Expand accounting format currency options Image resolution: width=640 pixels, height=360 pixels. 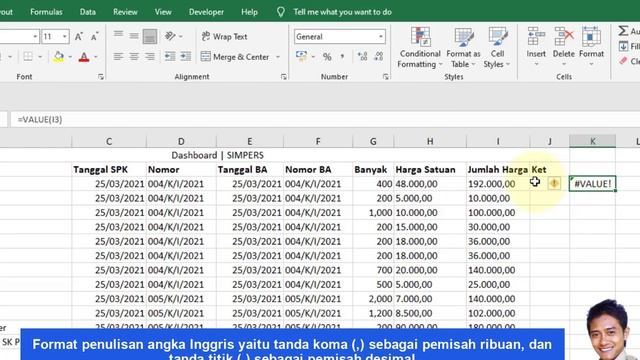coord(313,57)
